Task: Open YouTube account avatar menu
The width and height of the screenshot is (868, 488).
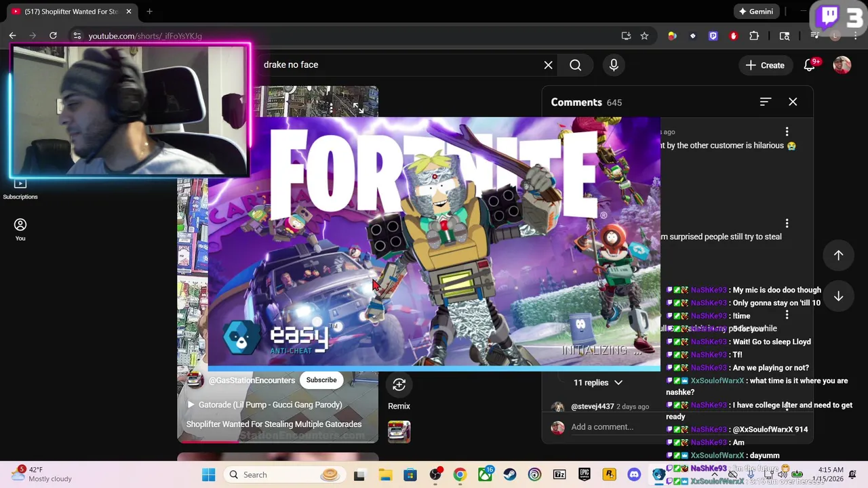Action: tap(842, 65)
